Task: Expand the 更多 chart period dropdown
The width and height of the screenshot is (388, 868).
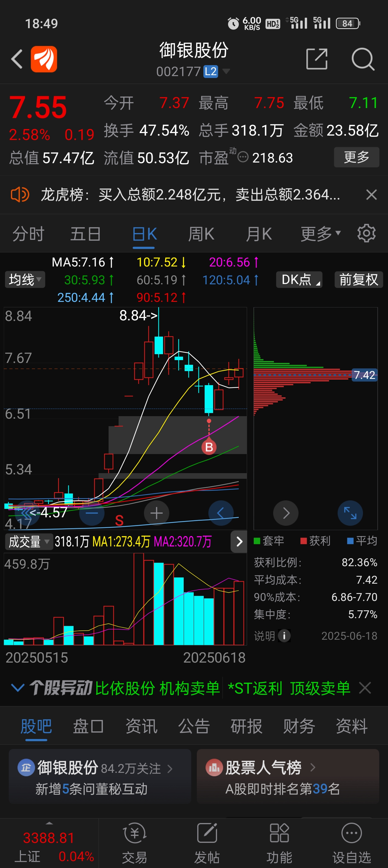Action: tap(320, 234)
